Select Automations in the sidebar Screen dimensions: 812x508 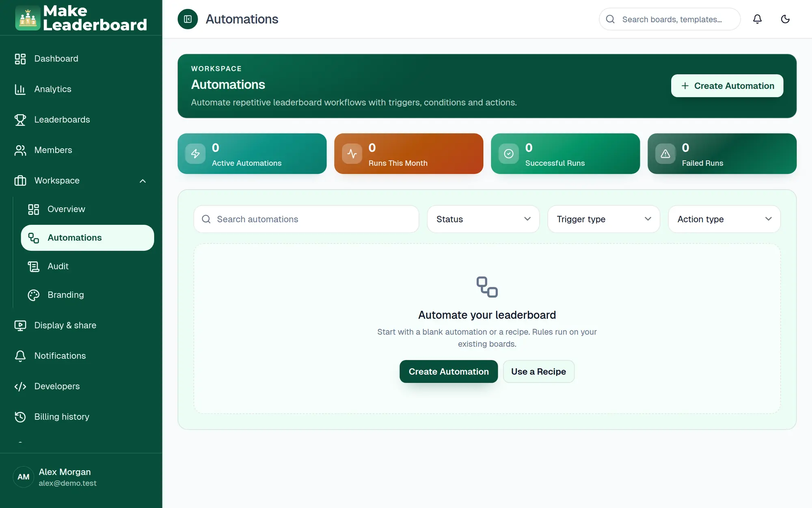coord(87,238)
